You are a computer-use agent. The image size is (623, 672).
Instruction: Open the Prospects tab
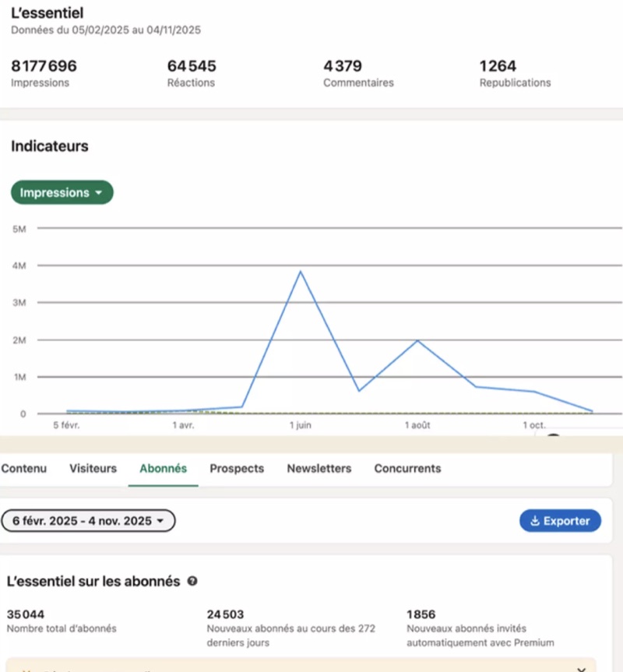click(x=237, y=469)
